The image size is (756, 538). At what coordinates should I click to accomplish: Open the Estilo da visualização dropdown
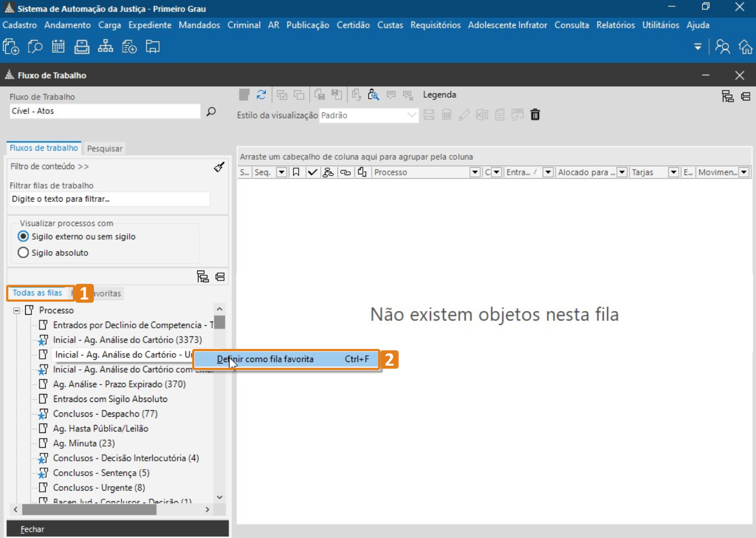[x=412, y=115]
